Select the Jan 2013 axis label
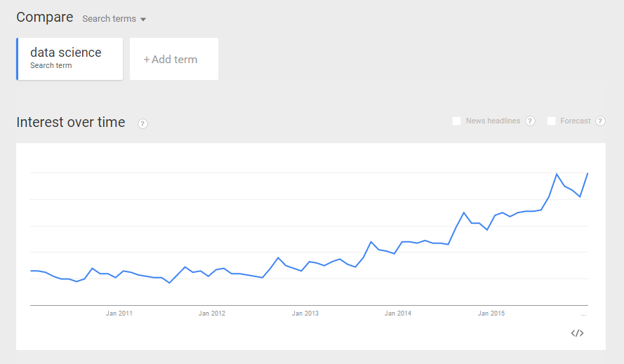 (305, 314)
